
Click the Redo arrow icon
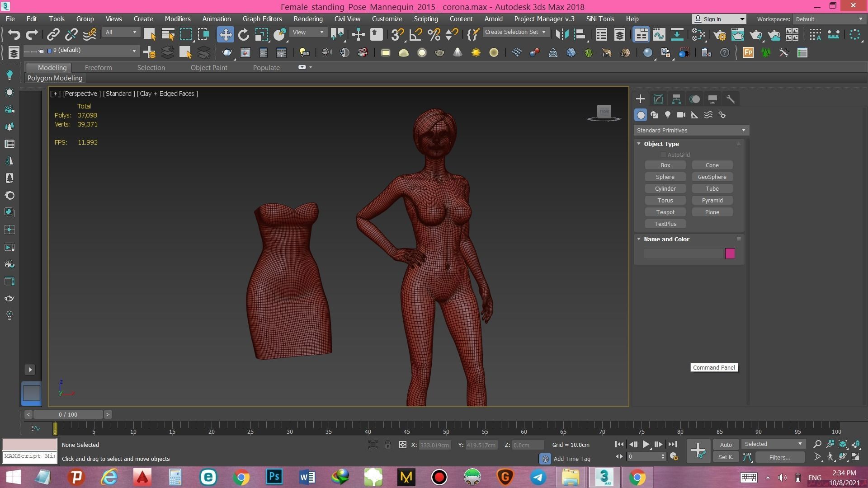click(32, 34)
